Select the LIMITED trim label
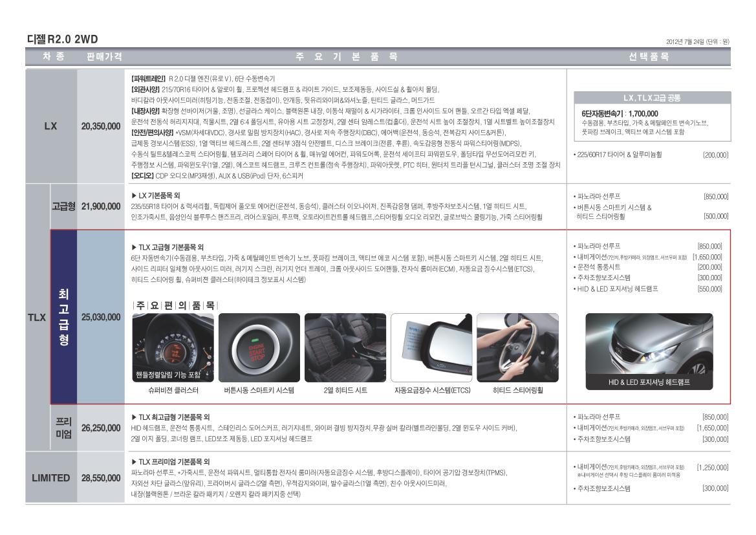The image size is (756, 535). [51, 478]
